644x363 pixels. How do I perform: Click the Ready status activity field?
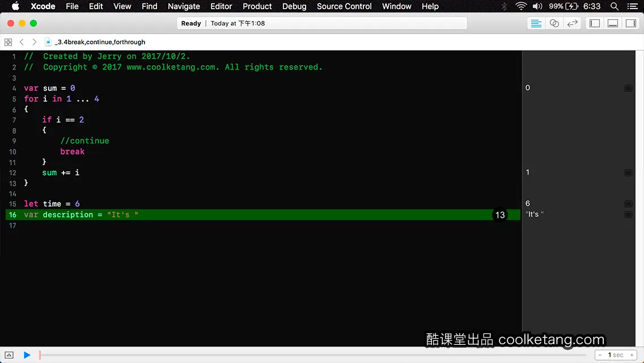point(321,23)
